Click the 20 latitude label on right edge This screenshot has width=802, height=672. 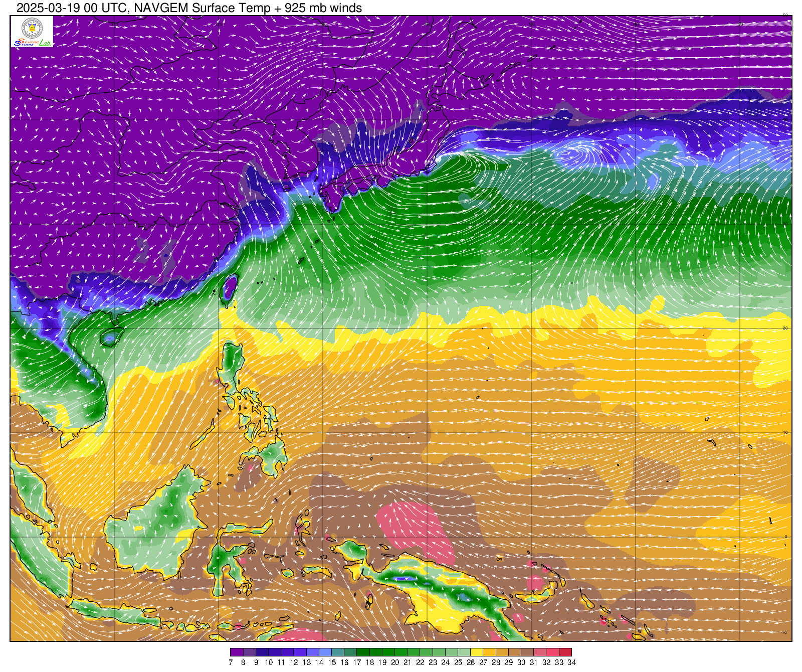tap(785, 328)
